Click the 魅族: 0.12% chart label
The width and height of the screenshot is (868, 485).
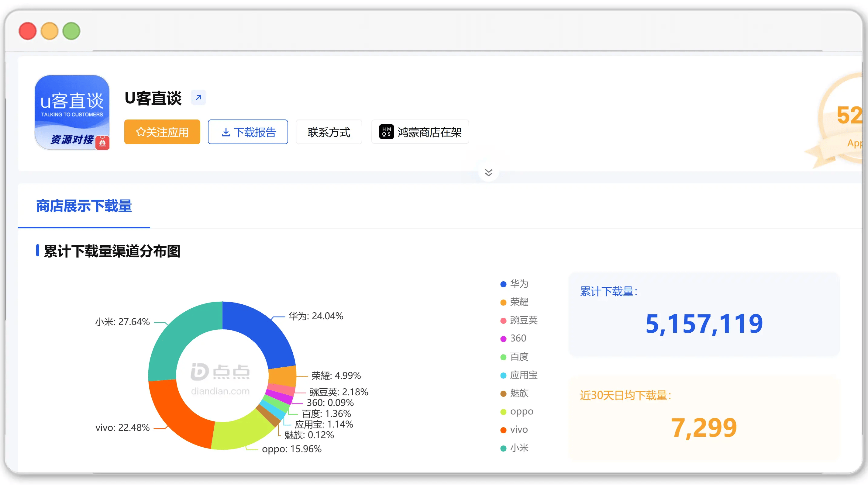tap(309, 435)
